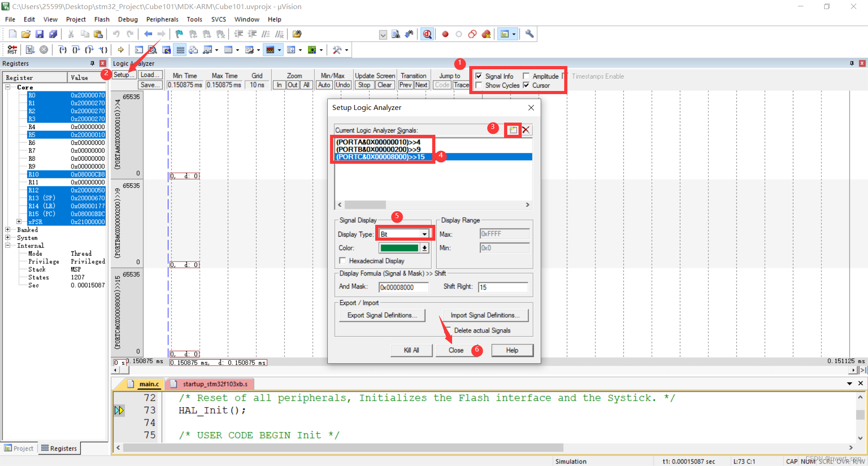Check the Delete actual Signals box

tap(448, 330)
